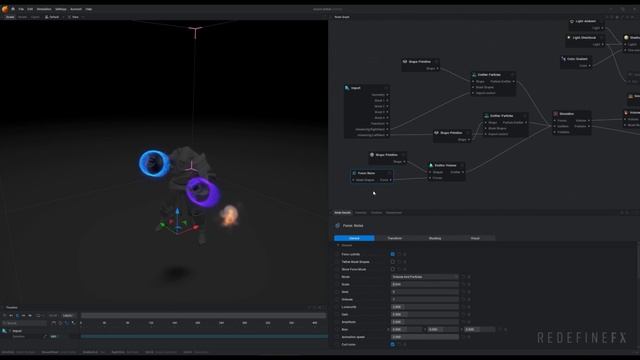Click the highlighted play/pause timeline button
This screenshot has height=360, width=640.
[x=17, y=316]
